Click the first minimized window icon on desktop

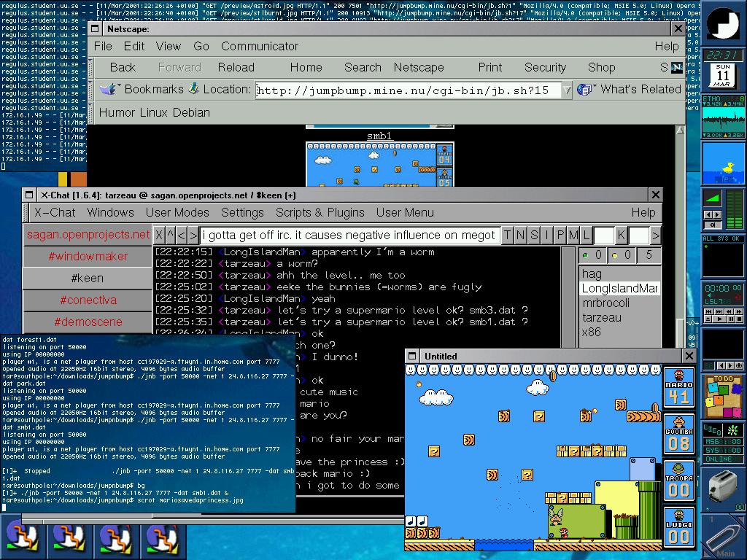(x=21, y=539)
